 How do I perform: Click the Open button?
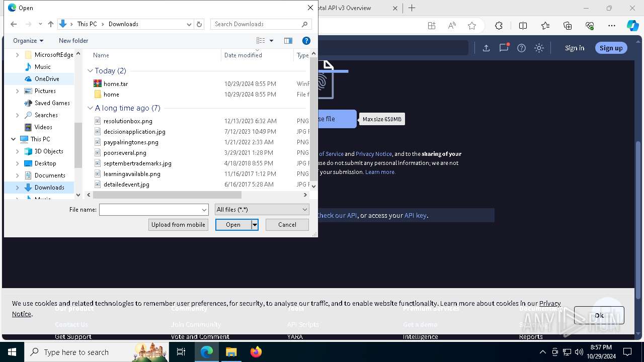233,225
